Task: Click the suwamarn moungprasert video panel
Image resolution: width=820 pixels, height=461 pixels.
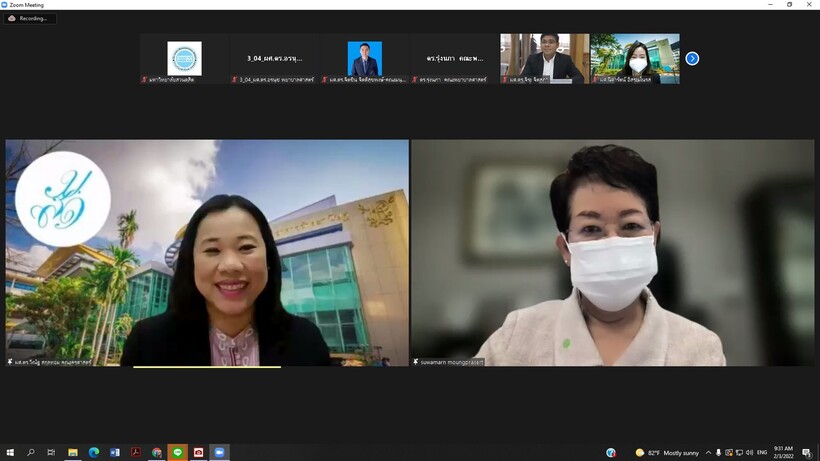Action: 613,252
